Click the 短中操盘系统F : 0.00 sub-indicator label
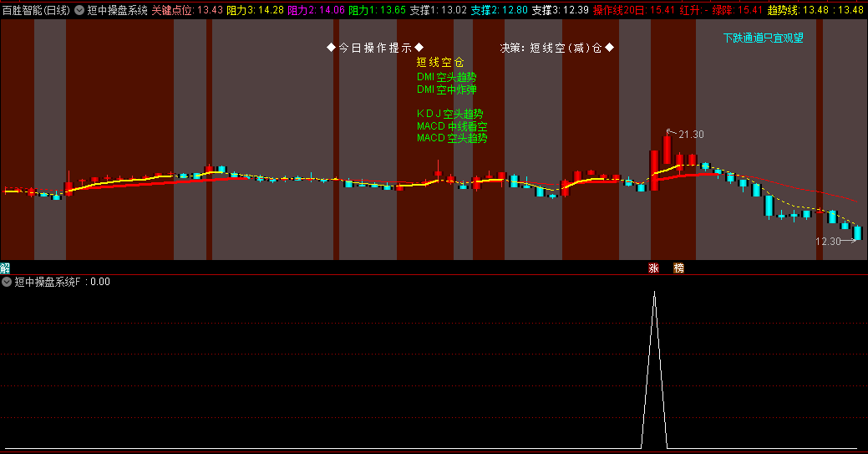 pos(62,282)
